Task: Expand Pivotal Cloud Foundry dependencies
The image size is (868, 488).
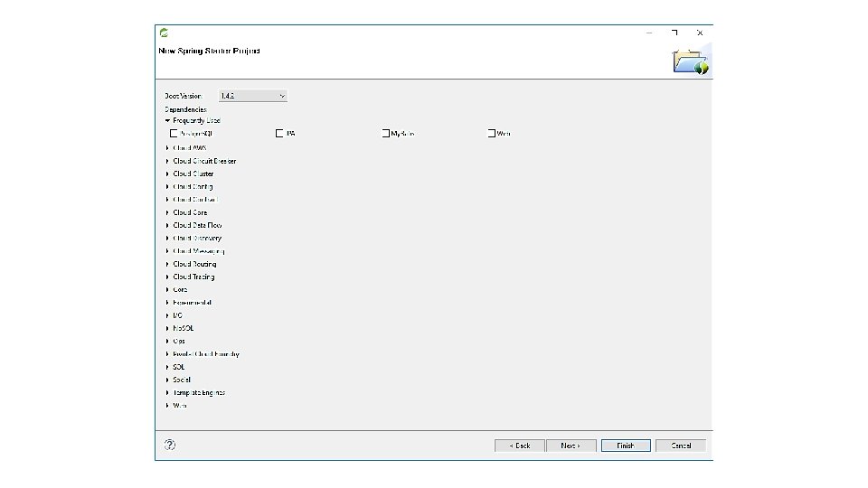Action: coord(167,354)
